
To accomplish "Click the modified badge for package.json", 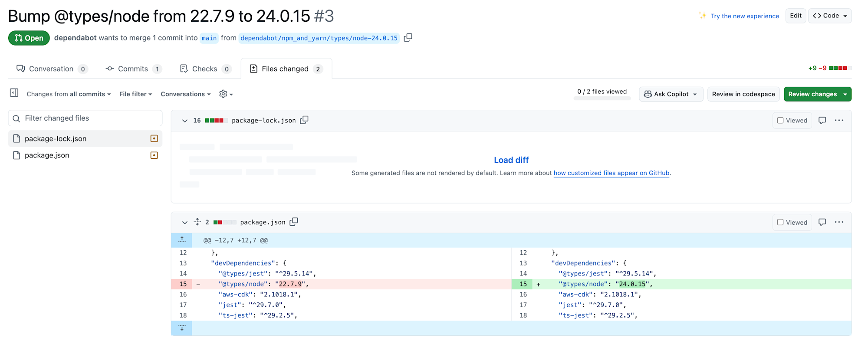I will pyautogui.click(x=154, y=155).
